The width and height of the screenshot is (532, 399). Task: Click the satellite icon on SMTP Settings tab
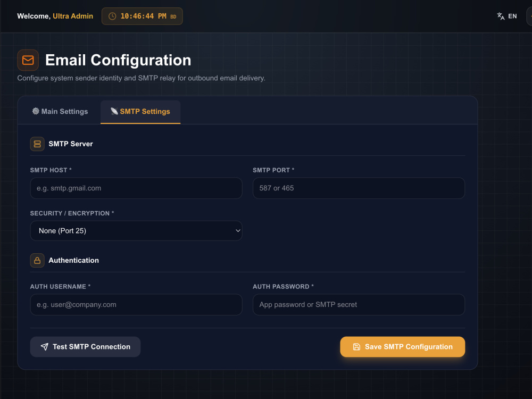click(x=114, y=111)
